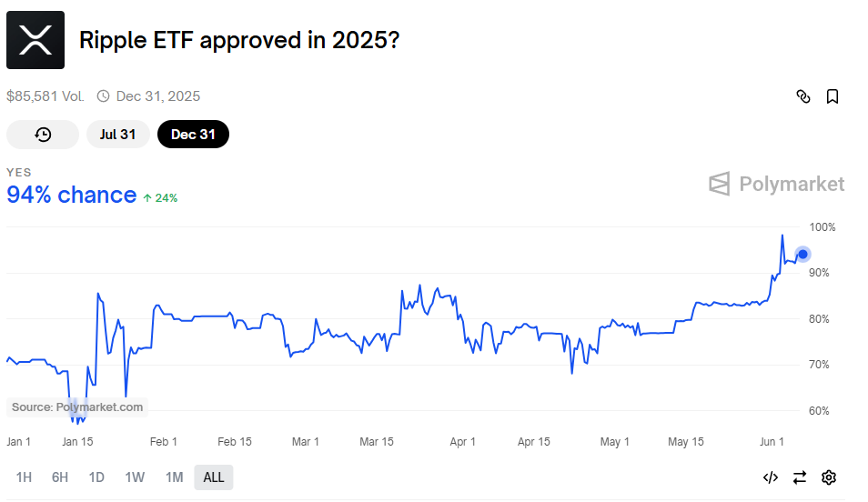The height and width of the screenshot is (502, 868).
Task: Choose the ALL time range
Action: [213, 477]
